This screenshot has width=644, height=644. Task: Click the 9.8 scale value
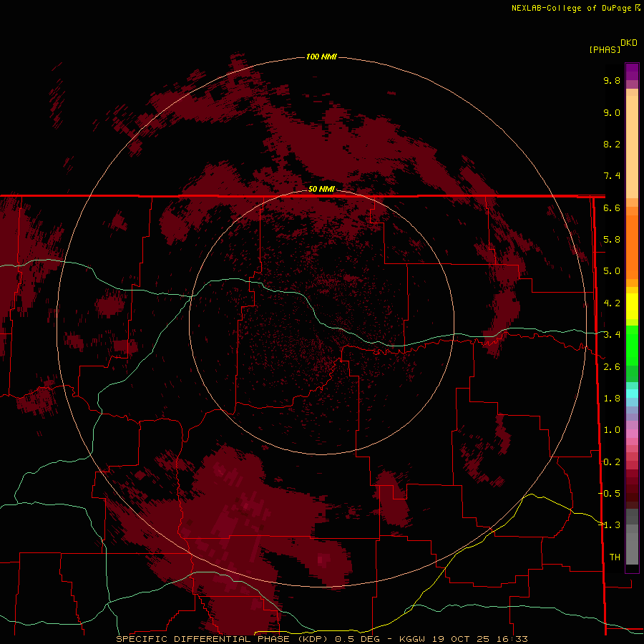612,80
